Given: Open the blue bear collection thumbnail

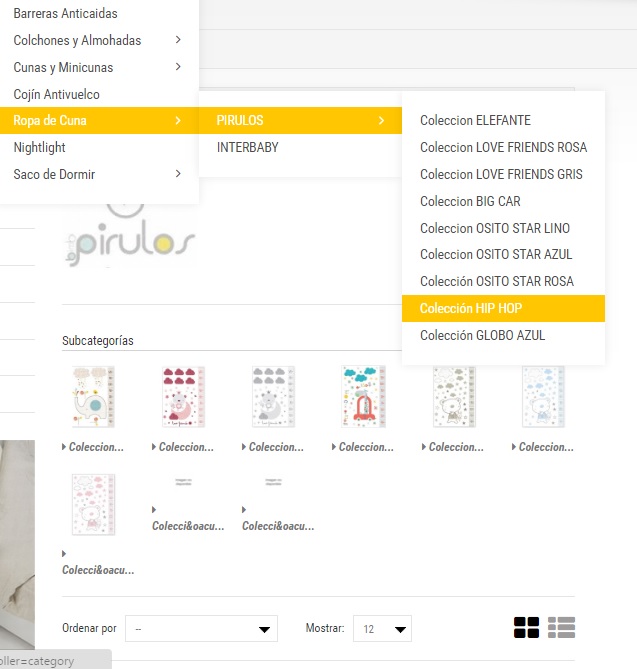Looking at the screenshot, I should tap(543, 396).
